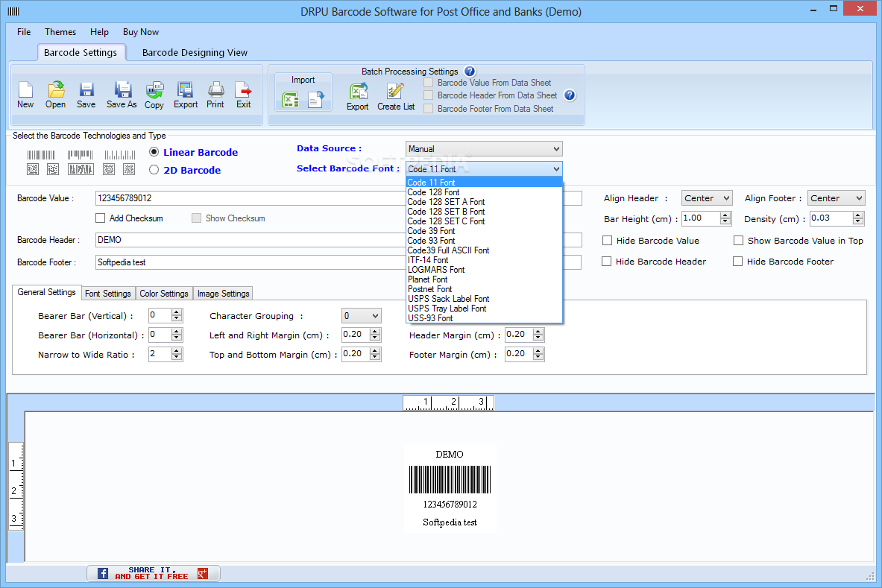Switch to Font Settings tab
This screenshot has height=588, width=882.
coord(108,294)
